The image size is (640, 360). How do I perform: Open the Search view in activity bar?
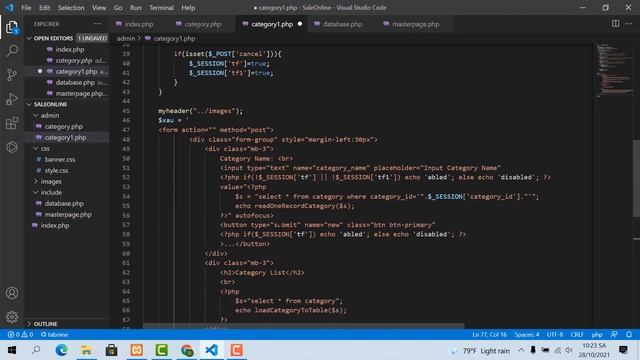coord(12,51)
